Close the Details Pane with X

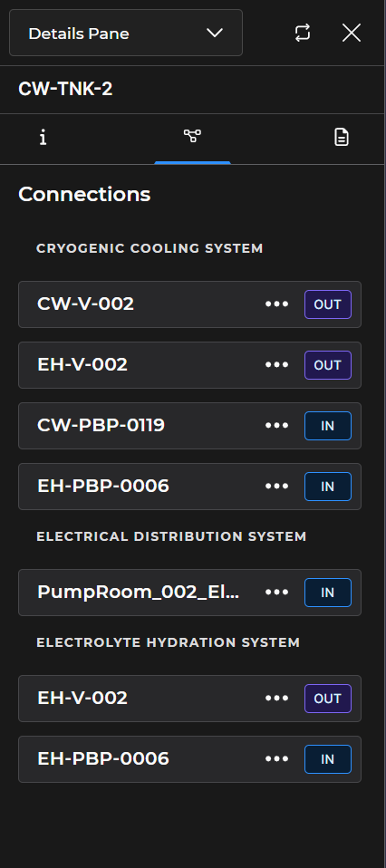click(x=352, y=33)
